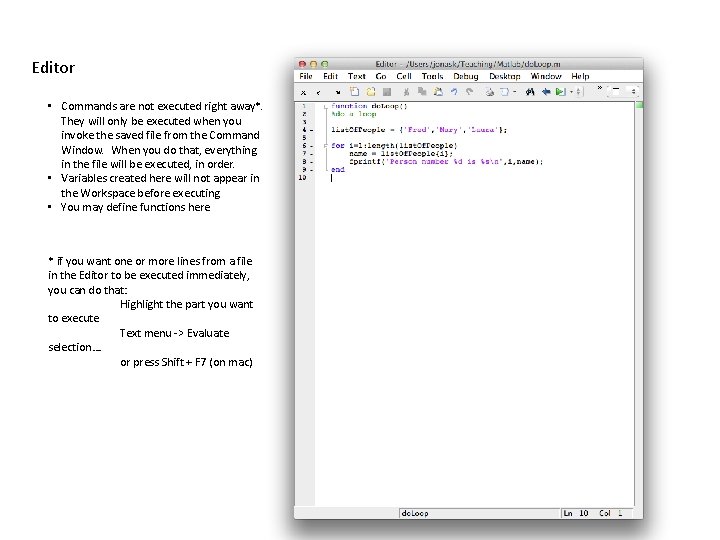This screenshot has width=720, height=540.
Task: Click the Redo arrow icon
Action: click(470, 92)
